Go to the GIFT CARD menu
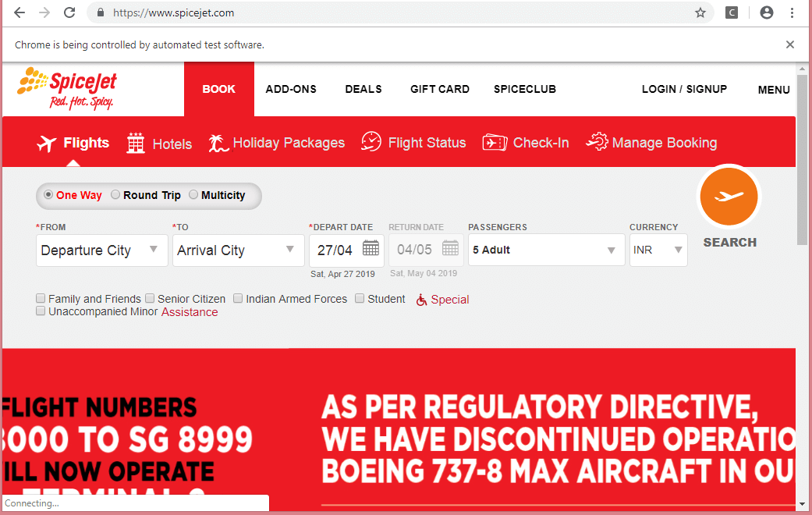This screenshot has width=812, height=515. (x=440, y=89)
